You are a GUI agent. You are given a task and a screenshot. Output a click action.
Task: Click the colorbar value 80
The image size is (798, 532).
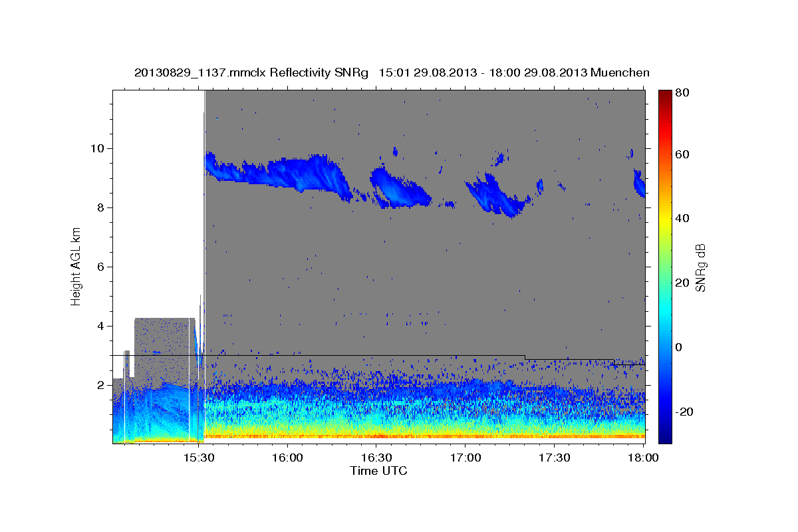(x=682, y=92)
